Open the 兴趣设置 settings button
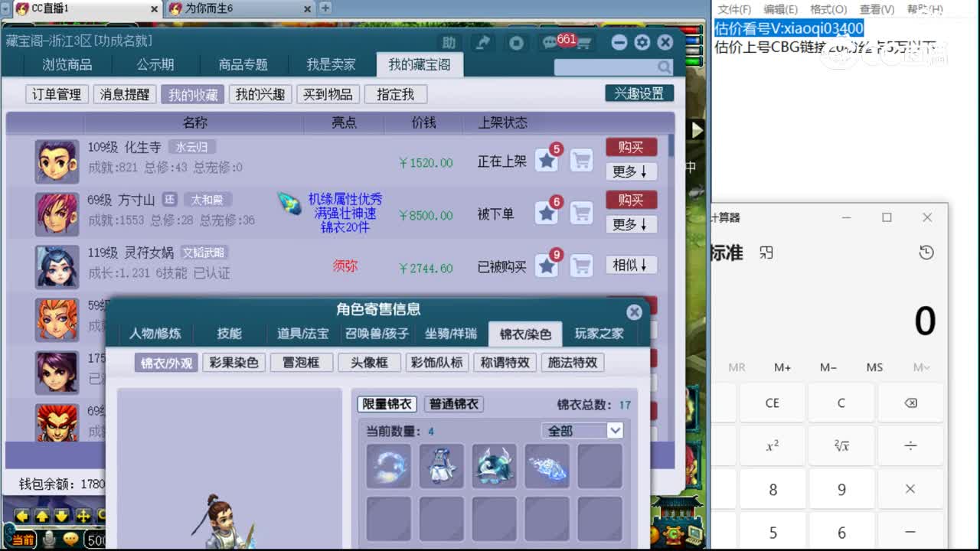 tap(639, 93)
